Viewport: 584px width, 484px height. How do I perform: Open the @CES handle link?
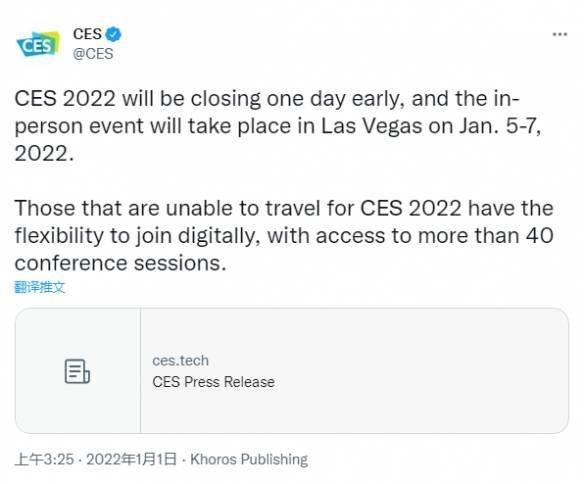click(x=93, y=54)
